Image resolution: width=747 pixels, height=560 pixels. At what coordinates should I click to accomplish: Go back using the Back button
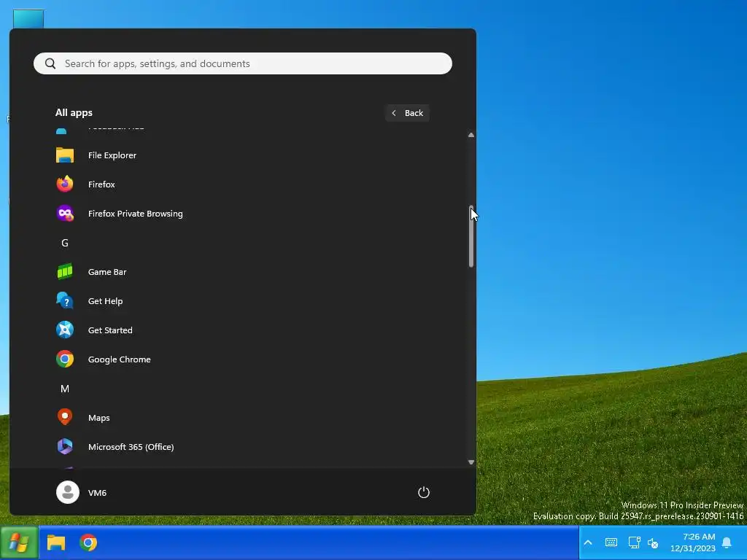407,113
